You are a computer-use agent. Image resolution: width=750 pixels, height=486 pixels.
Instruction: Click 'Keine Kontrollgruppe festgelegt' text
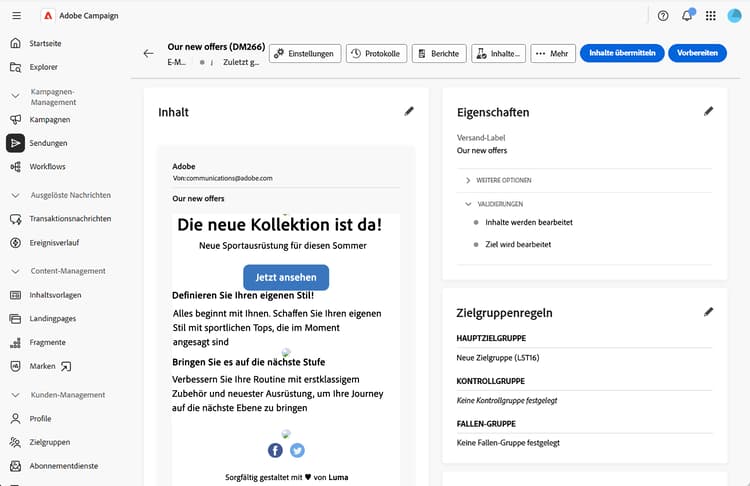click(x=507, y=400)
